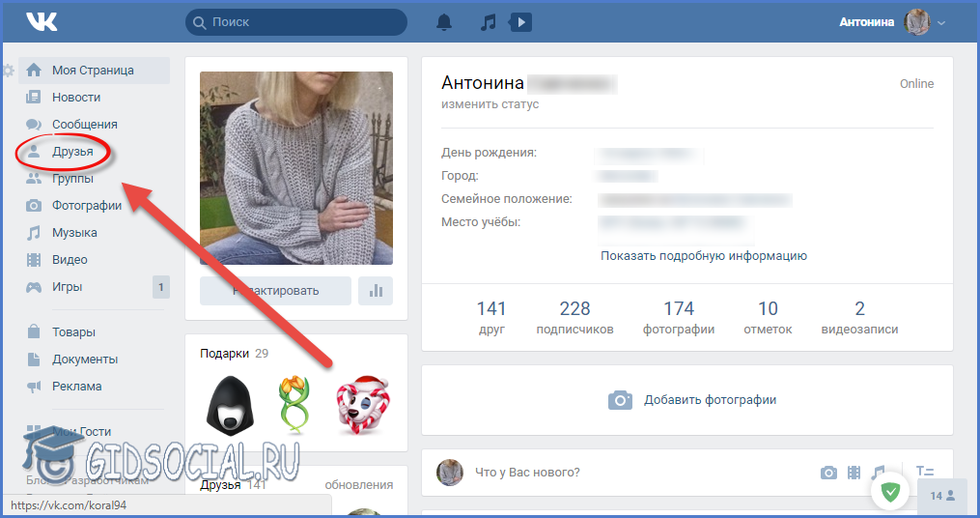This screenshot has height=518, width=980.
Task: Click the header profile avatar
Action: pyautogui.click(x=917, y=22)
